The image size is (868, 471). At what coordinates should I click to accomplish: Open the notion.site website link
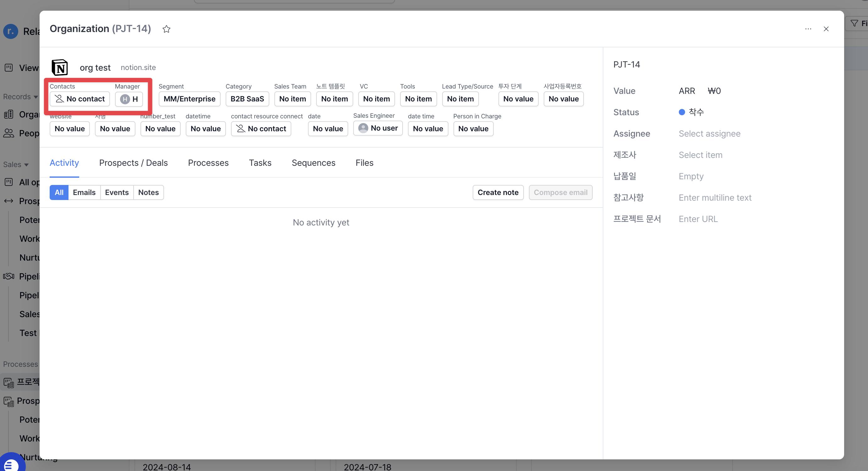point(138,67)
